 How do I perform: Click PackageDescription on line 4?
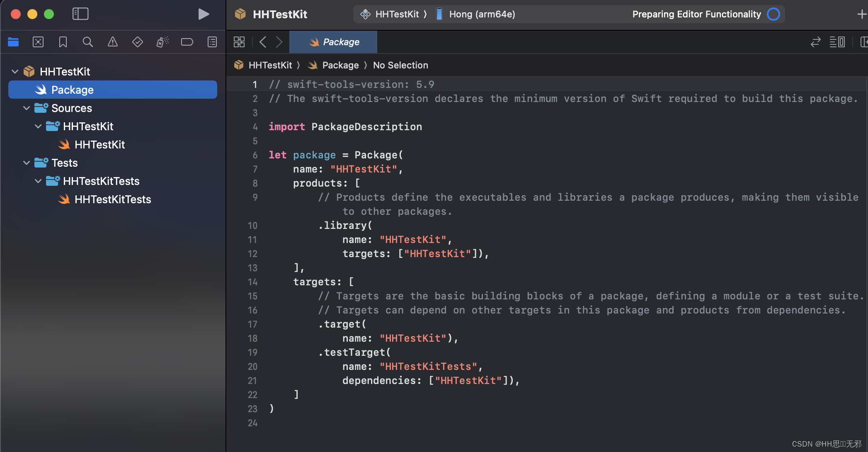tap(366, 127)
